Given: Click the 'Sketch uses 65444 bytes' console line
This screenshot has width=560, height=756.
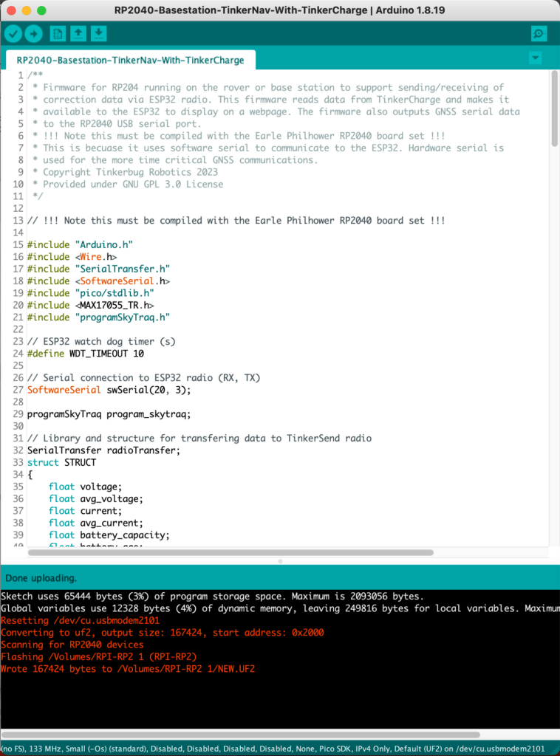Looking at the screenshot, I should [212, 597].
